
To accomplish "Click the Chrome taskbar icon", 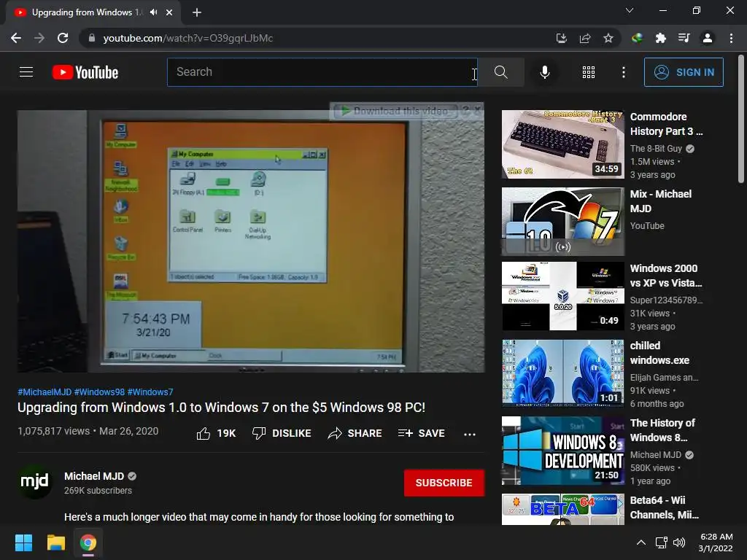I will coord(88,542).
